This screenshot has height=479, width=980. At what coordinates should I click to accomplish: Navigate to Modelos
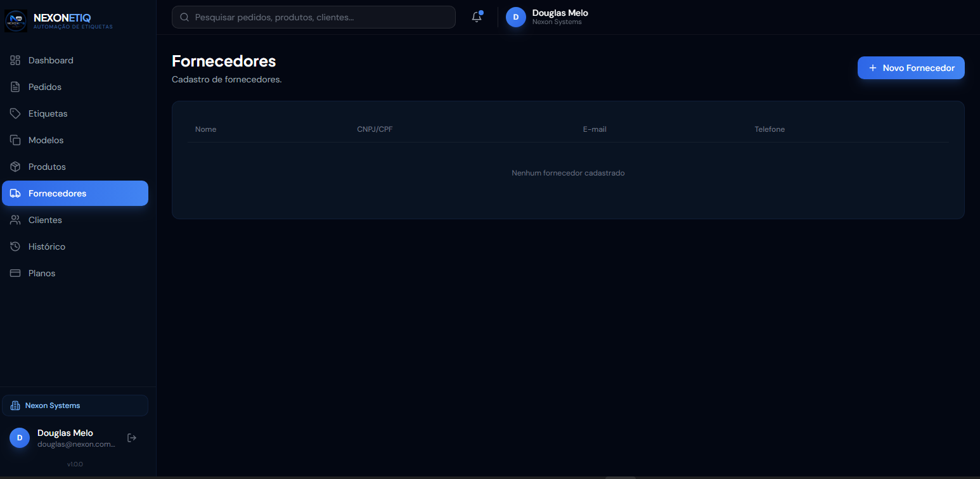[x=75, y=140]
